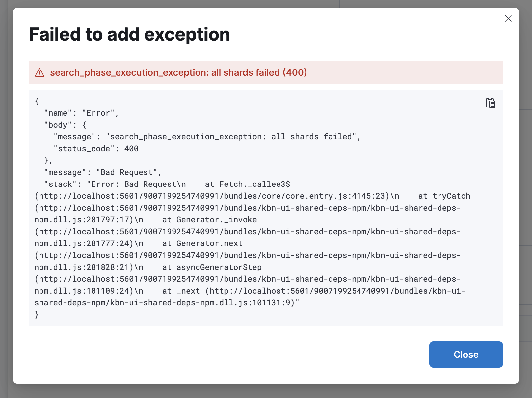Screen dimensions: 532x398
Task: Click the 'at asyncGeneratorStep' stack text
Action: tap(212, 267)
